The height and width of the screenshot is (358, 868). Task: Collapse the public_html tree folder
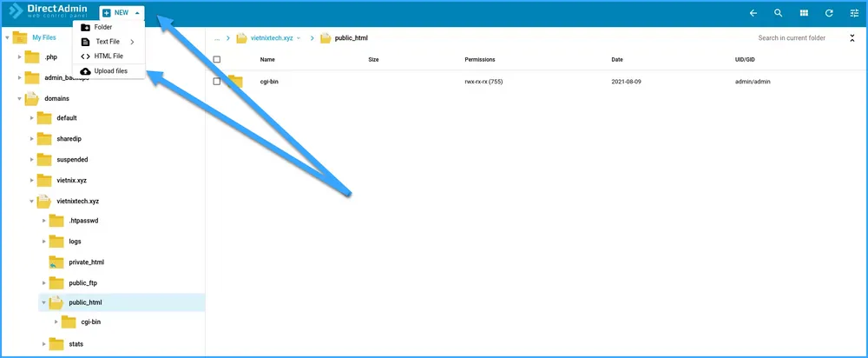tap(44, 302)
